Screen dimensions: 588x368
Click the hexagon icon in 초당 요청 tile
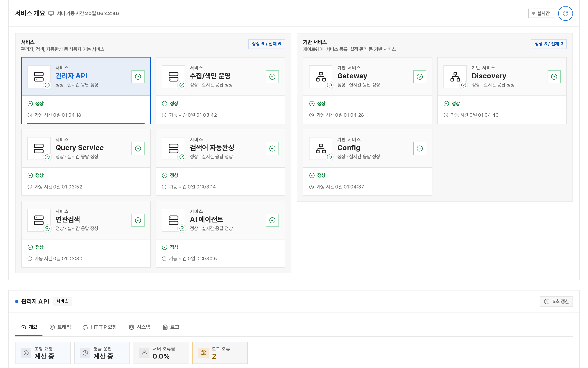(26, 353)
